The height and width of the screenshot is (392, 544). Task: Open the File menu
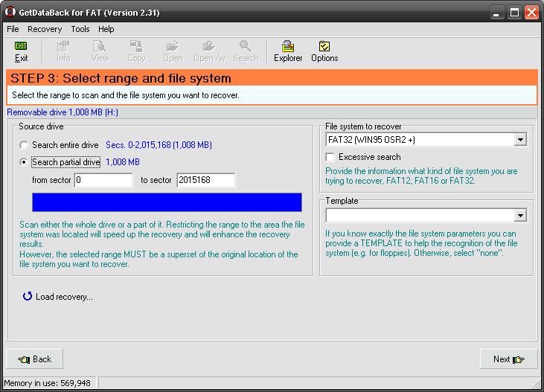click(x=13, y=29)
